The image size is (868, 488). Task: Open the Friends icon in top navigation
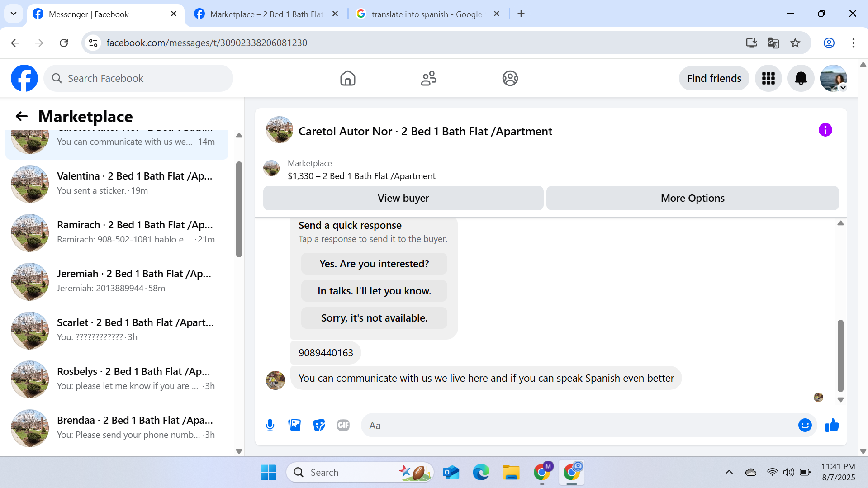pos(428,78)
